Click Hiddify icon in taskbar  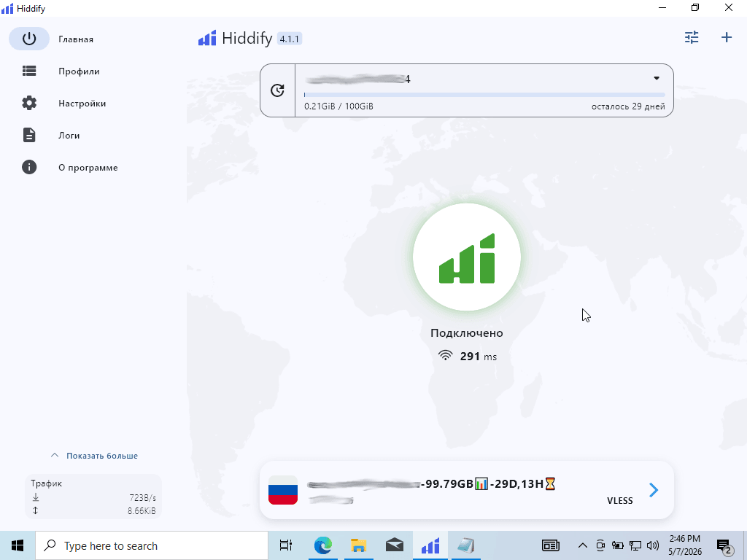pyautogui.click(x=430, y=545)
